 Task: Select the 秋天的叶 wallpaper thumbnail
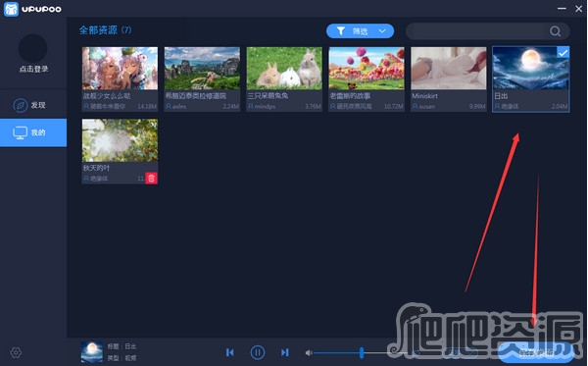coord(120,140)
